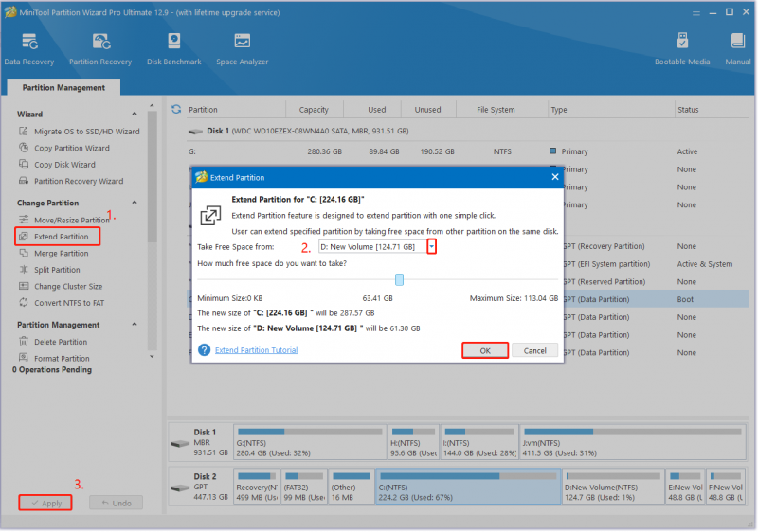Collapse the Change Partition section
Viewport: 758px width, 532px height.
(135, 203)
